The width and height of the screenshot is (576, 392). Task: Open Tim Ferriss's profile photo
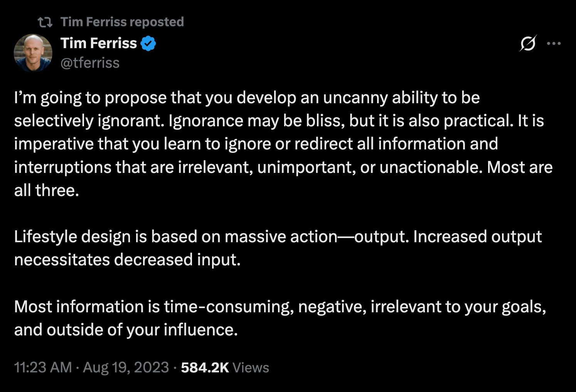[33, 53]
